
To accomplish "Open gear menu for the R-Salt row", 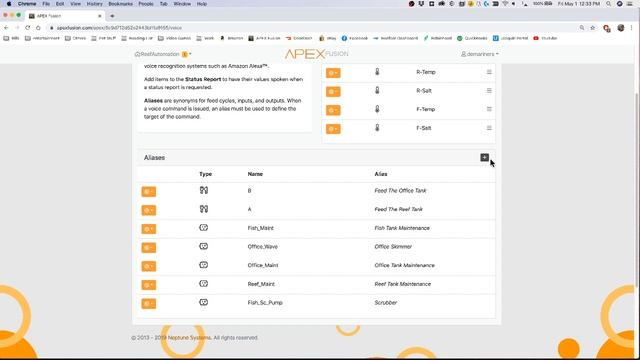I will click(x=333, y=91).
